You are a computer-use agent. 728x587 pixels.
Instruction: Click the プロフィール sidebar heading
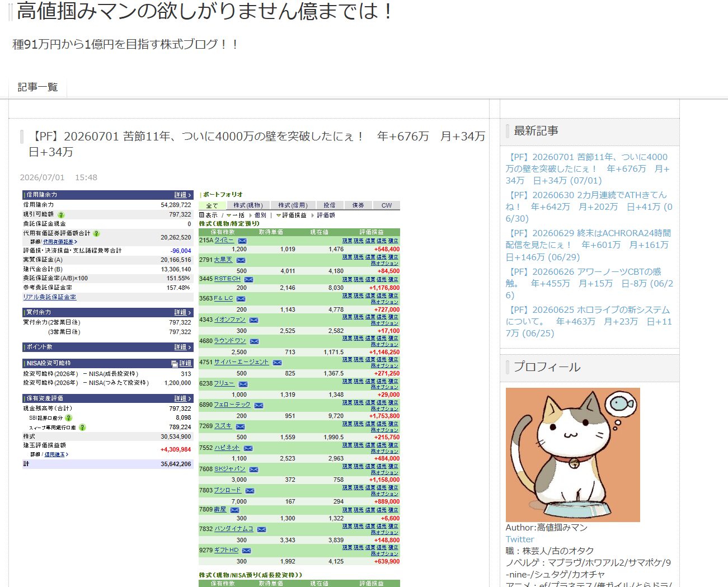pyautogui.click(x=547, y=367)
